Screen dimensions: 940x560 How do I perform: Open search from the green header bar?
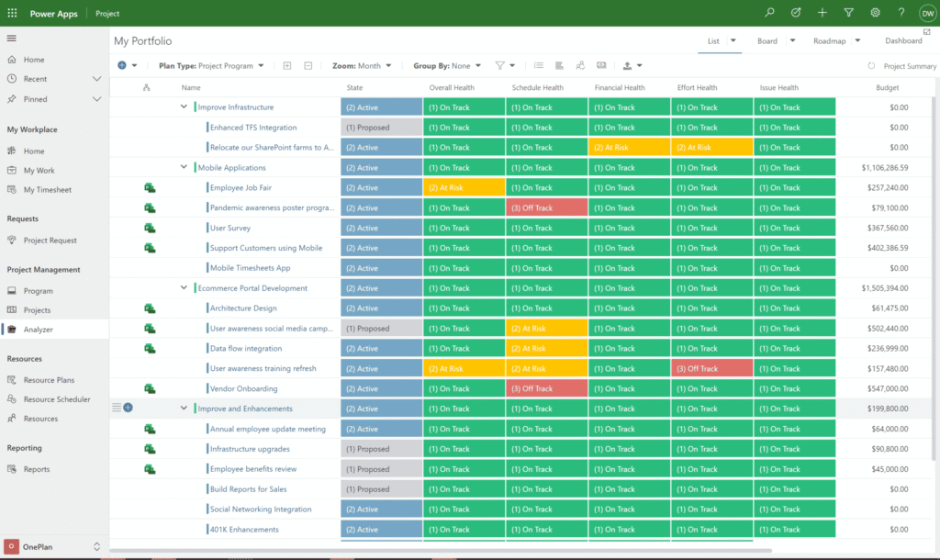[769, 13]
